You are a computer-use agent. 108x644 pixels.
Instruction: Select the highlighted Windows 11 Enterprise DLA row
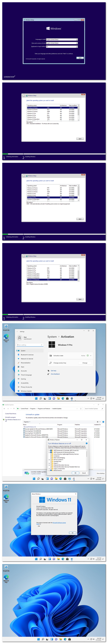[x=52, y=280]
